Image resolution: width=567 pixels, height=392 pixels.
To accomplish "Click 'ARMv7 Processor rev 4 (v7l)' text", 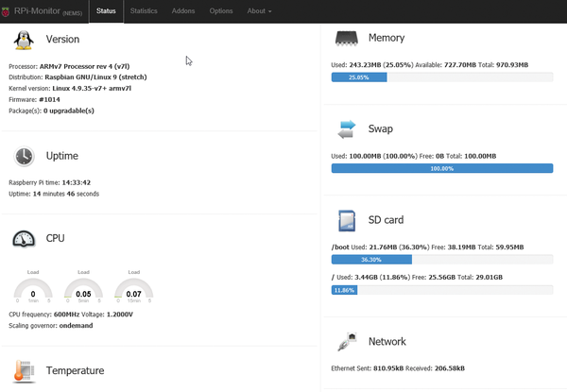I will (x=85, y=66).
